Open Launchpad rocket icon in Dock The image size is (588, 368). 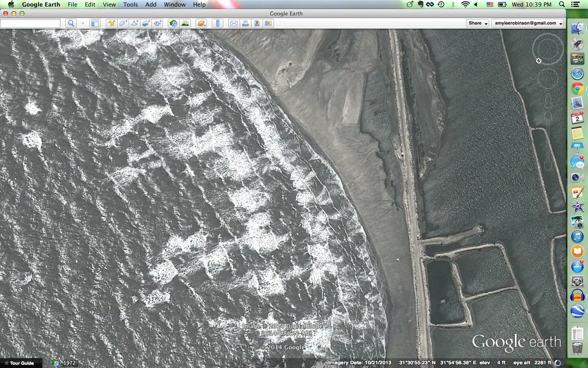(x=577, y=43)
